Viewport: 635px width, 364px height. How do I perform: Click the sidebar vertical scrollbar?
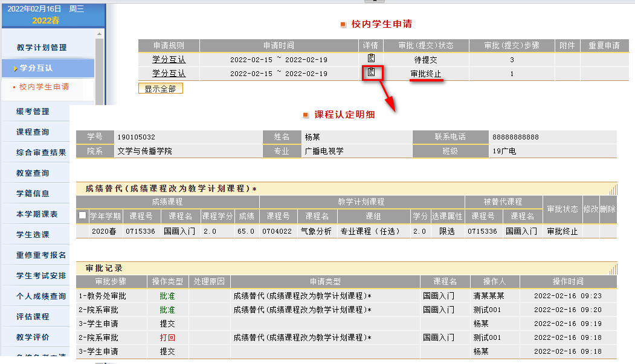coord(100,72)
